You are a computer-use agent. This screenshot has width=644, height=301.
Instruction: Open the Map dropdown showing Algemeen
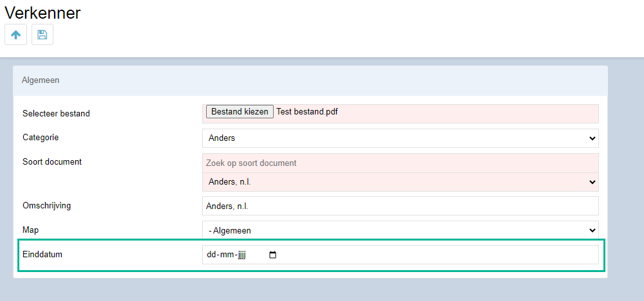point(401,230)
